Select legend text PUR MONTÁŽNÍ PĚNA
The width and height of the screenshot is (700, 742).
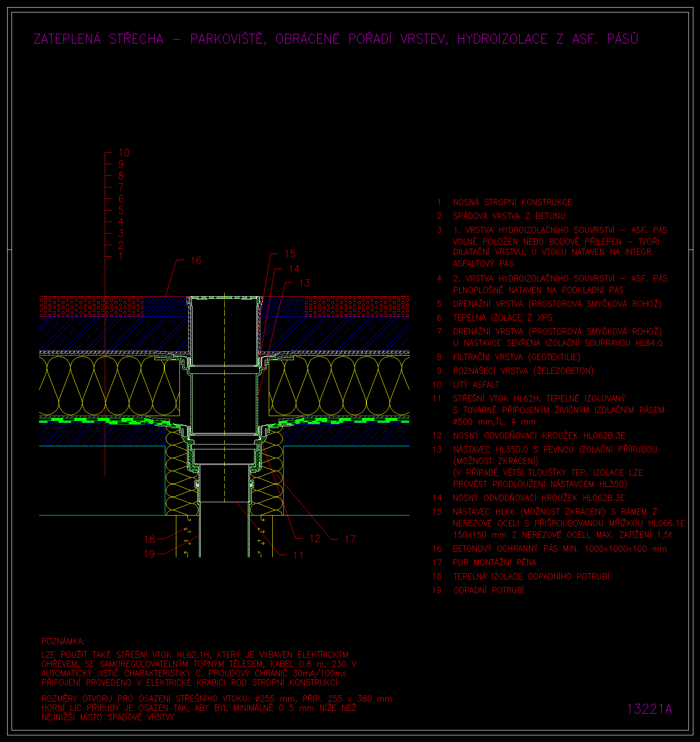[x=494, y=563]
